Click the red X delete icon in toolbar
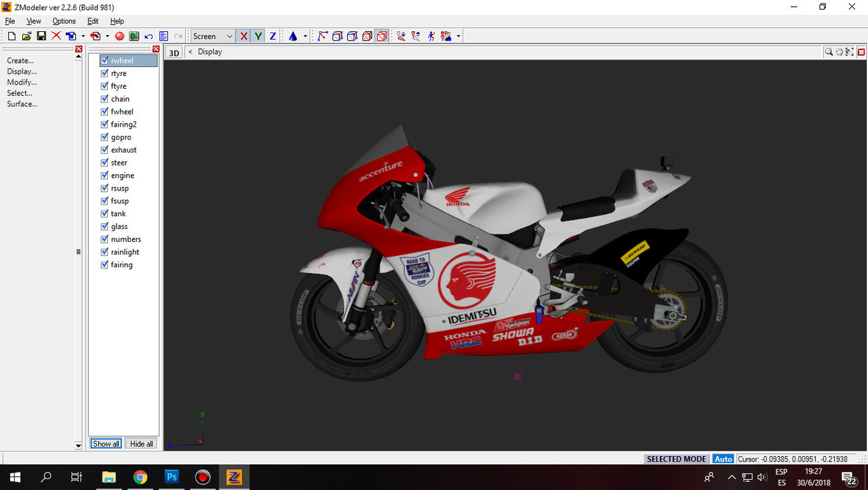The image size is (868, 490). coord(56,36)
